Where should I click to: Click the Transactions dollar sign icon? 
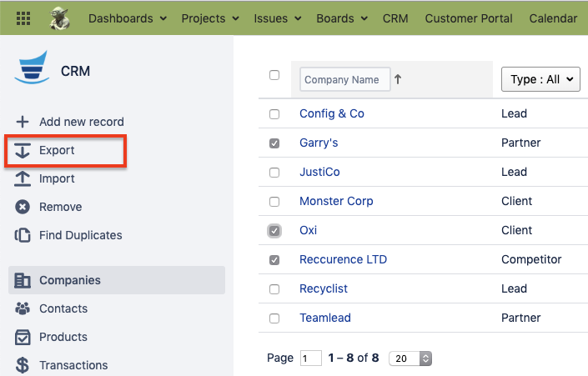pyautogui.click(x=23, y=365)
